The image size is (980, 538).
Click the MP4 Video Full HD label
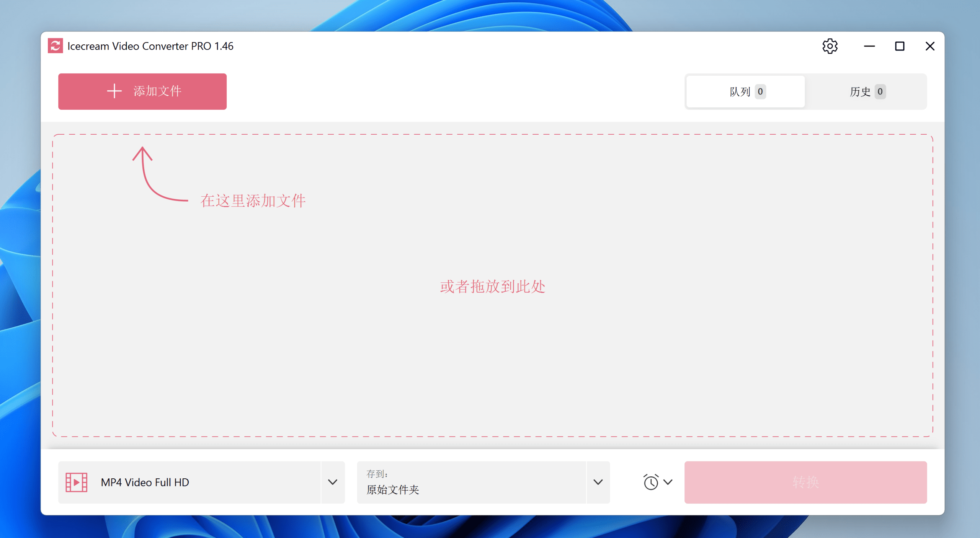click(145, 482)
